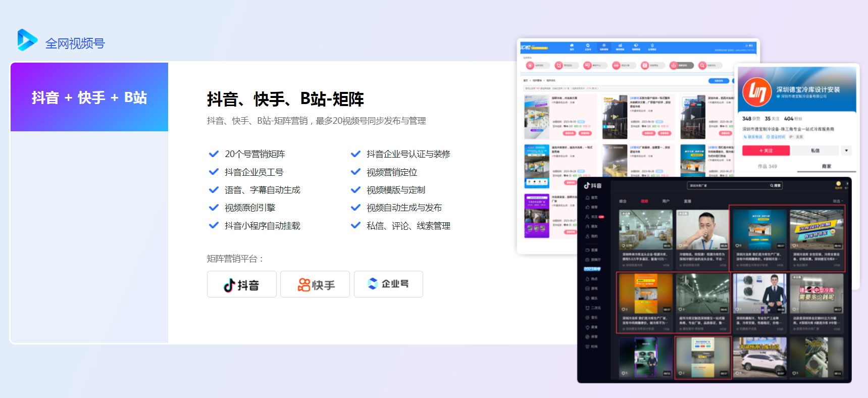Open 放映厅 in the Douyin sidebar

[593, 260]
